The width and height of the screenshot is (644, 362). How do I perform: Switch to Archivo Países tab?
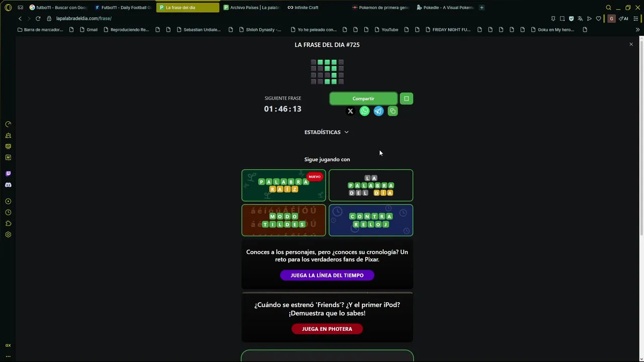pos(252,8)
